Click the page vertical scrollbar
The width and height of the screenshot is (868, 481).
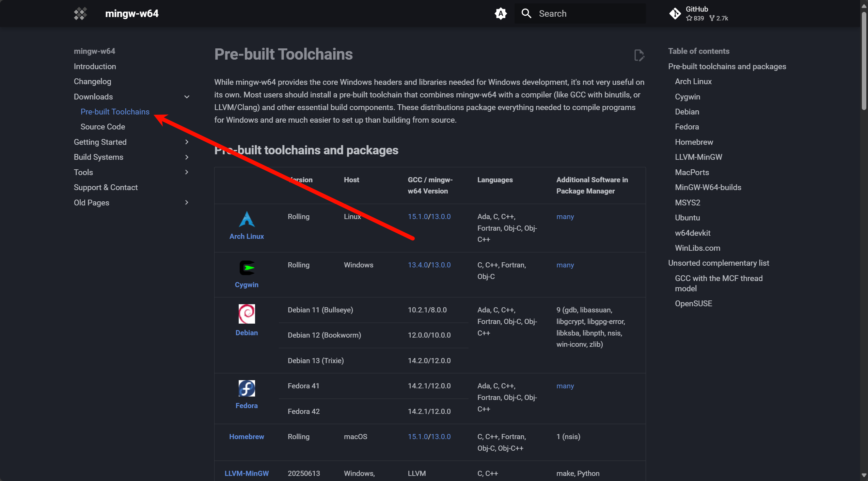click(x=864, y=238)
